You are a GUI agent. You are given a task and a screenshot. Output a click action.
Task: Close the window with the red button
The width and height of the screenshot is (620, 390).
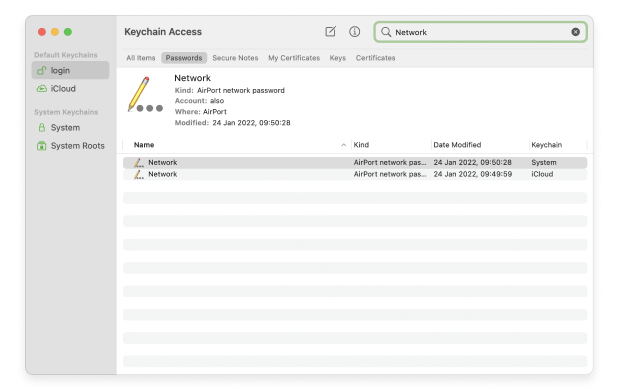pos(42,32)
